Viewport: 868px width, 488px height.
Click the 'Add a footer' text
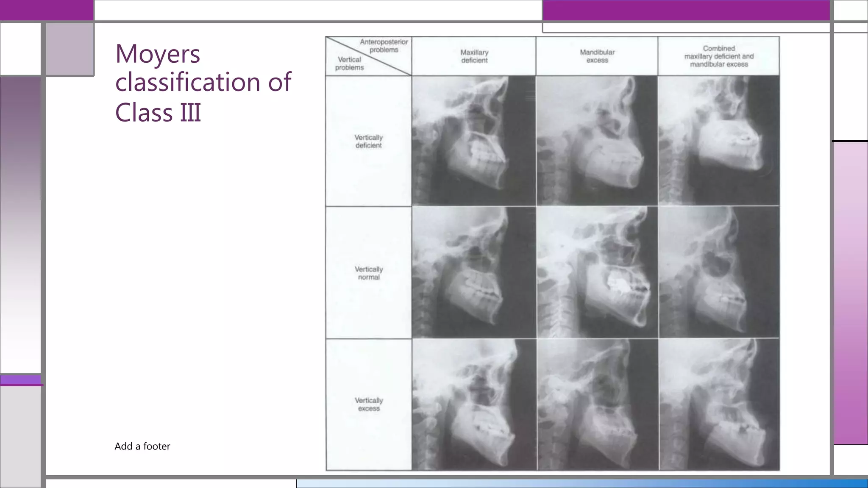click(142, 446)
